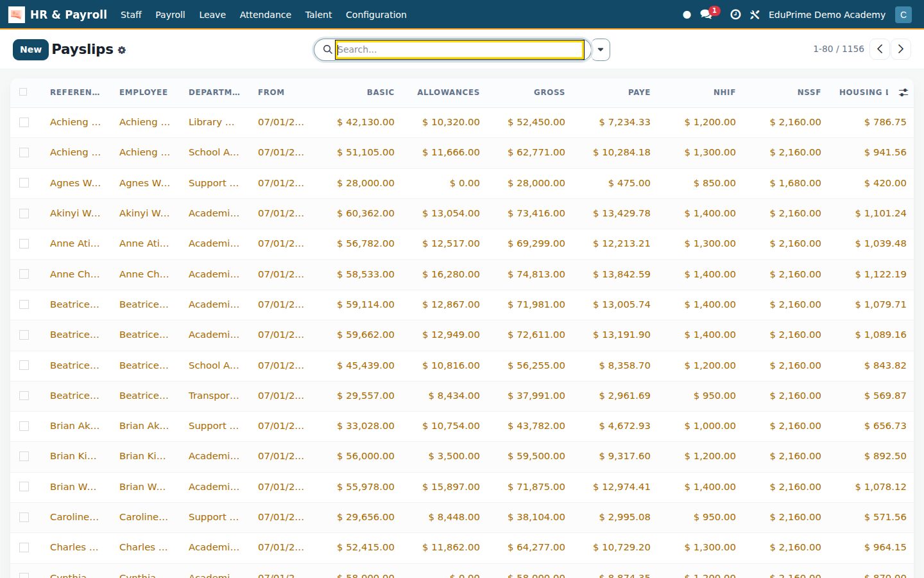Viewport: 924px width, 578px height.
Task: Sort by the Reference column header
Action: [74, 92]
